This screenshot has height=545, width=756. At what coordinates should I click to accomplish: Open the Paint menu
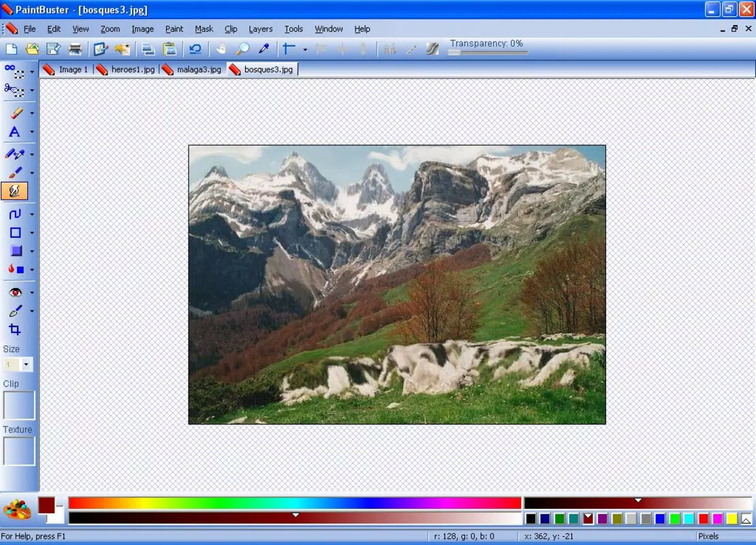pyautogui.click(x=174, y=29)
